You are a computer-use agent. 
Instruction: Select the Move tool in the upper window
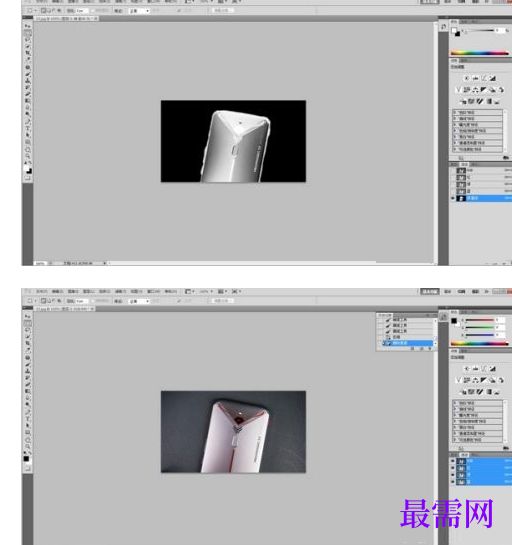27,26
